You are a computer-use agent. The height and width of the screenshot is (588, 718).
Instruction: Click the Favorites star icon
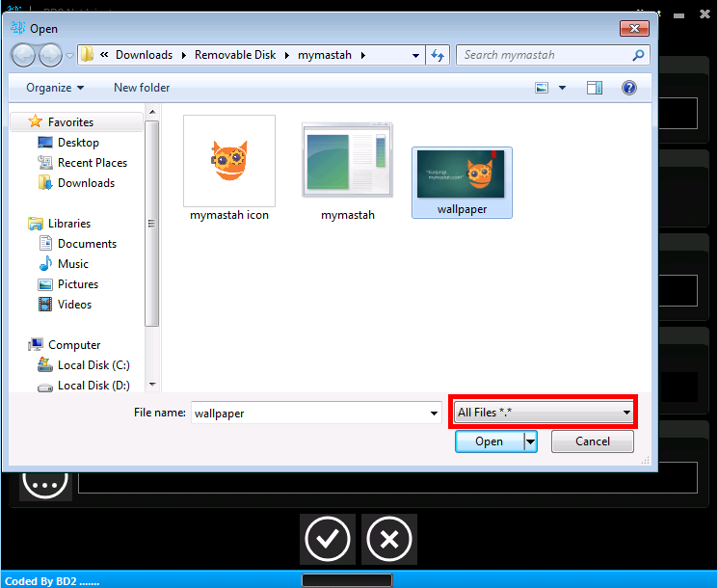36,121
